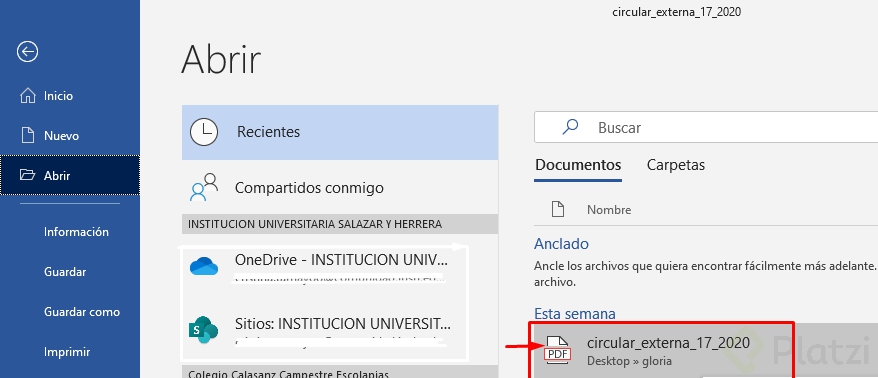Select the Recientes location

[x=340, y=132]
